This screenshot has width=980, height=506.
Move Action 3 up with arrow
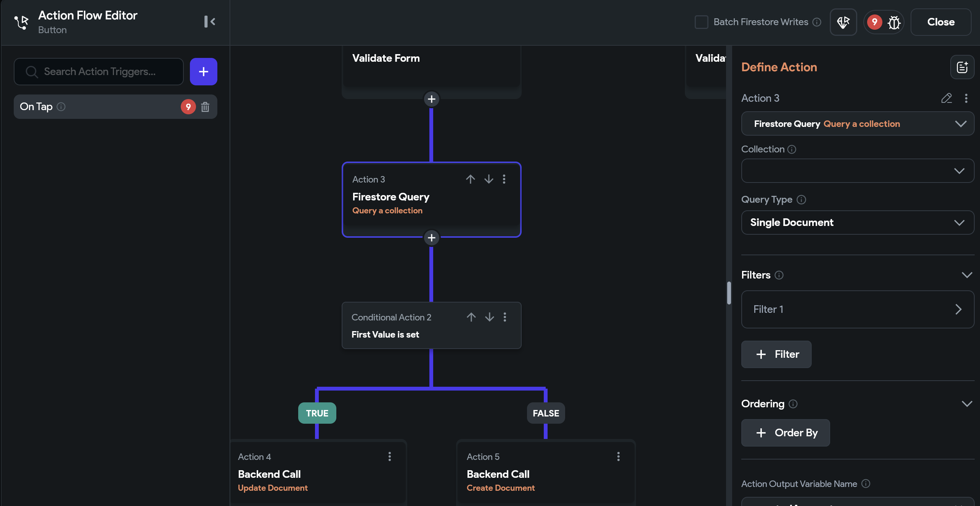click(x=470, y=179)
